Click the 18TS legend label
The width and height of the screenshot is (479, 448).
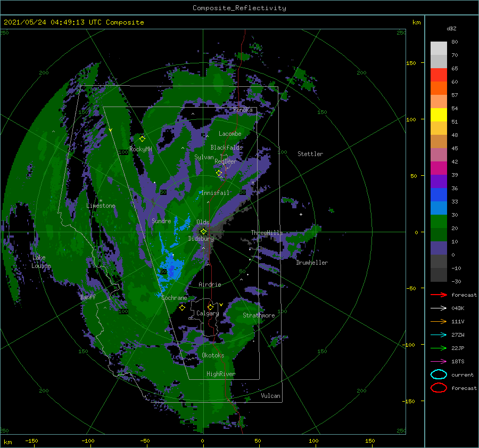click(x=458, y=362)
